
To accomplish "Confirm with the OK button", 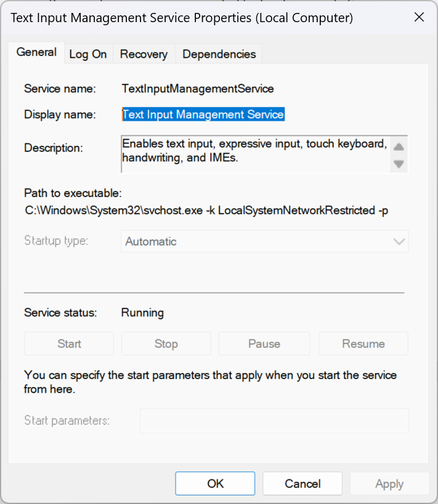I will coord(215,484).
